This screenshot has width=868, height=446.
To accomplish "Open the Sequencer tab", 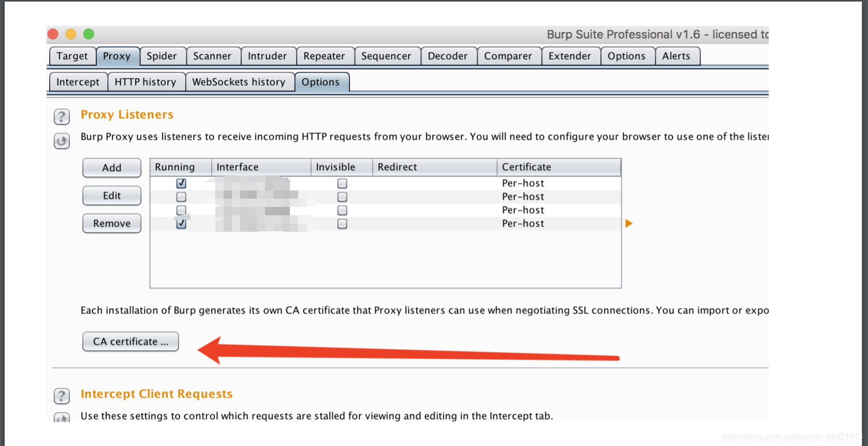I will 387,56.
